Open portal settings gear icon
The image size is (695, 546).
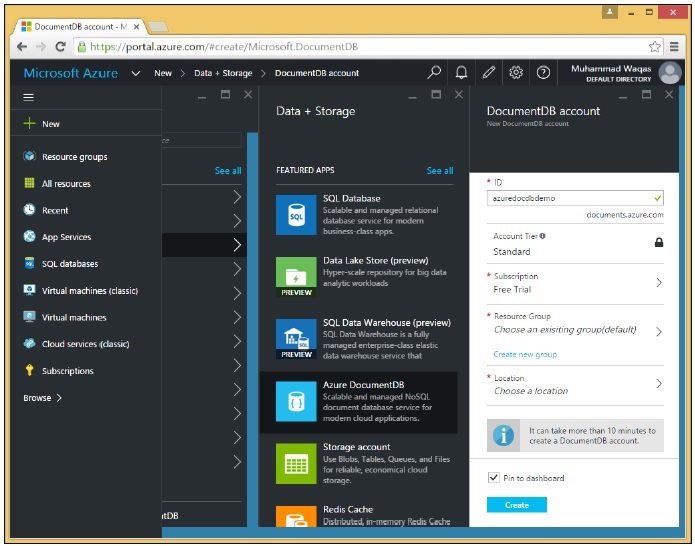click(516, 72)
